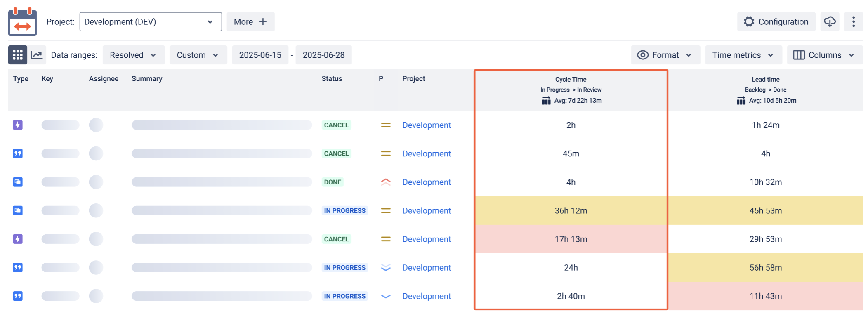
Task: Click the start date field 2025-06-15
Action: [x=260, y=55]
